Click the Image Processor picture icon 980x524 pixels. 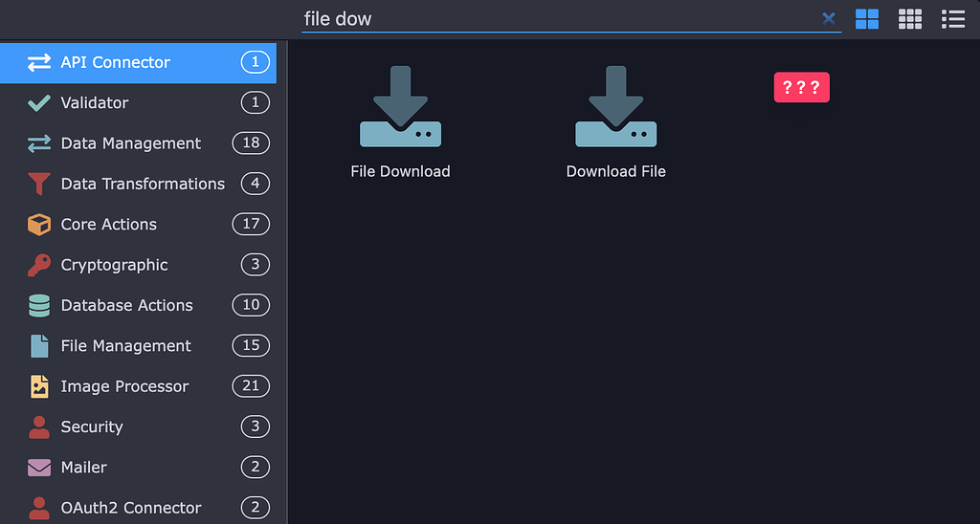click(x=38, y=386)
